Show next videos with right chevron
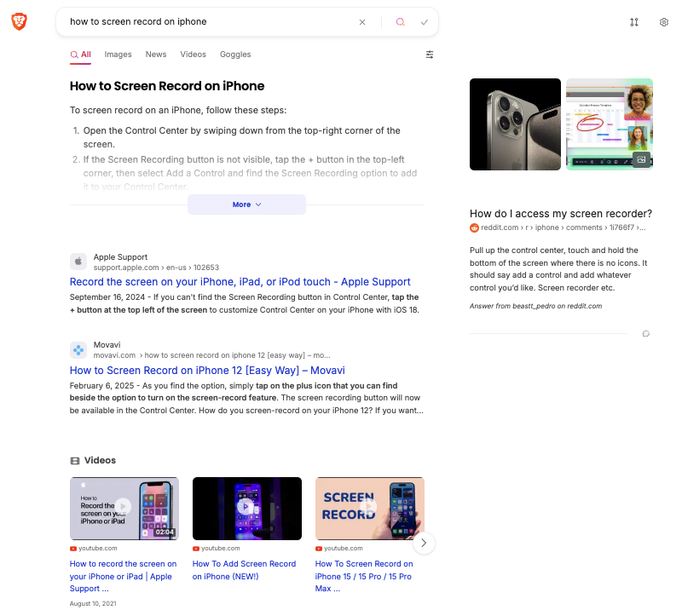 [x=424, y=543]
